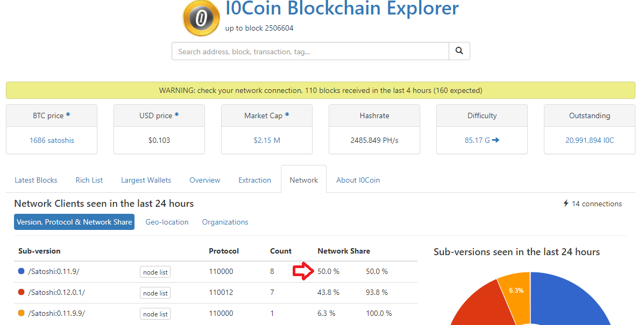
Task: Focus the address and block search field
Action: click(310, 52)
